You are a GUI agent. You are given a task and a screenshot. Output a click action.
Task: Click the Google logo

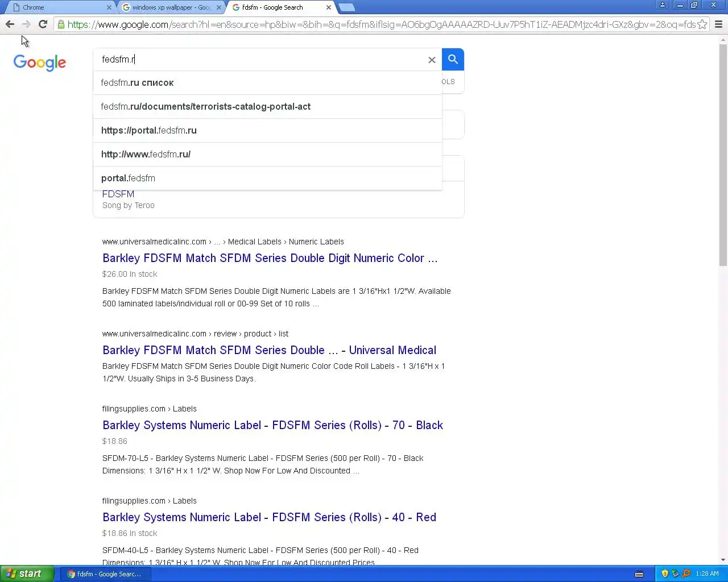pyautogui.click(x=40, y=63)
